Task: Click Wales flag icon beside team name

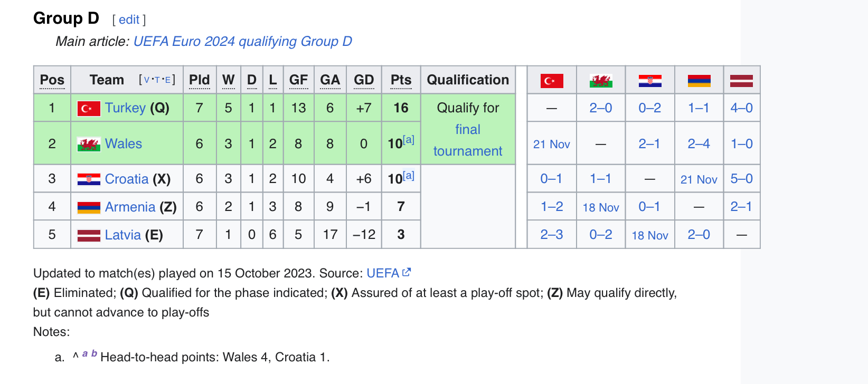Action: [89, 144]
